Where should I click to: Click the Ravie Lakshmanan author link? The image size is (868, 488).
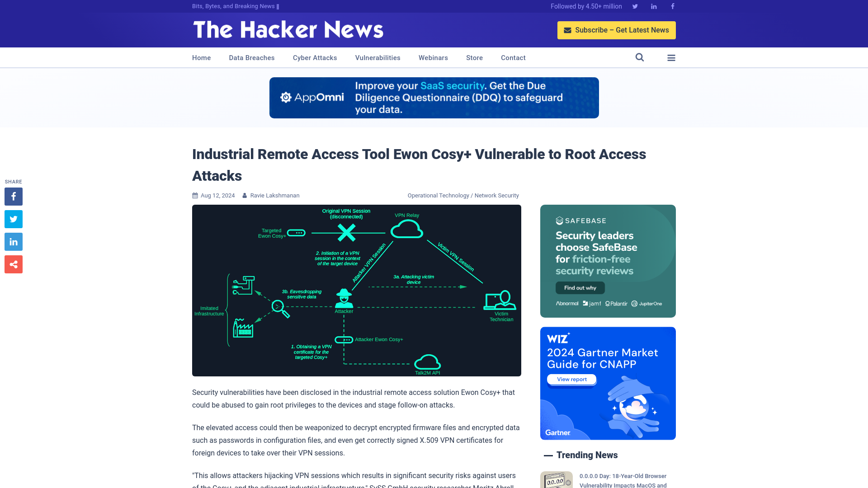[275, 195]
